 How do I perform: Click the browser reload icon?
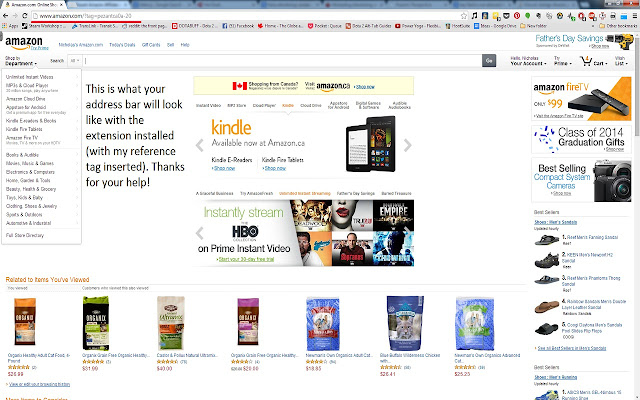24,16
